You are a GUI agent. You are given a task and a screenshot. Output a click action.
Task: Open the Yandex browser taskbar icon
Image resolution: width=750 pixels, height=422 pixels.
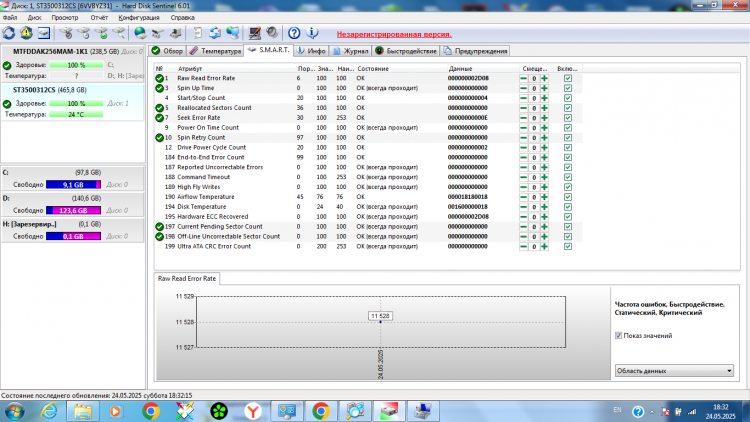253,411
